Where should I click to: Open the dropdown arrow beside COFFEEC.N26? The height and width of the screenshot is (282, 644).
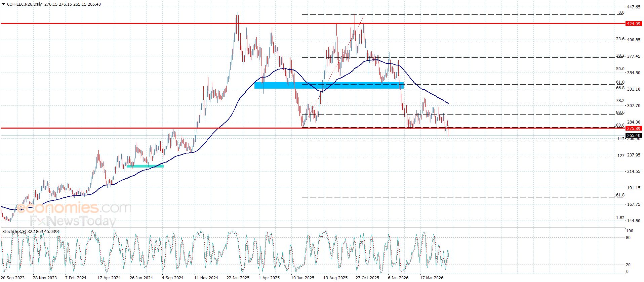[3, 4]
